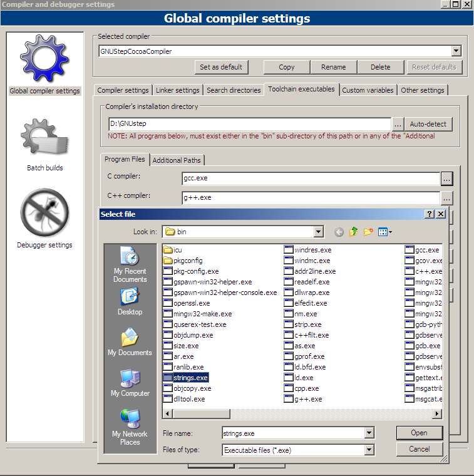The width and height of the screenshot is (474, 476).
Task: Select dlltool.exe file
Action: point(184,399)
